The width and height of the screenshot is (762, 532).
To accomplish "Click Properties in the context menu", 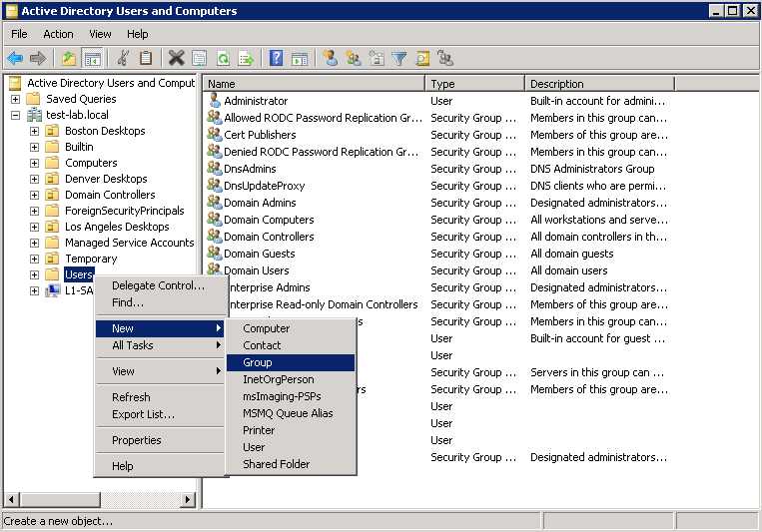I will point(137,440).
